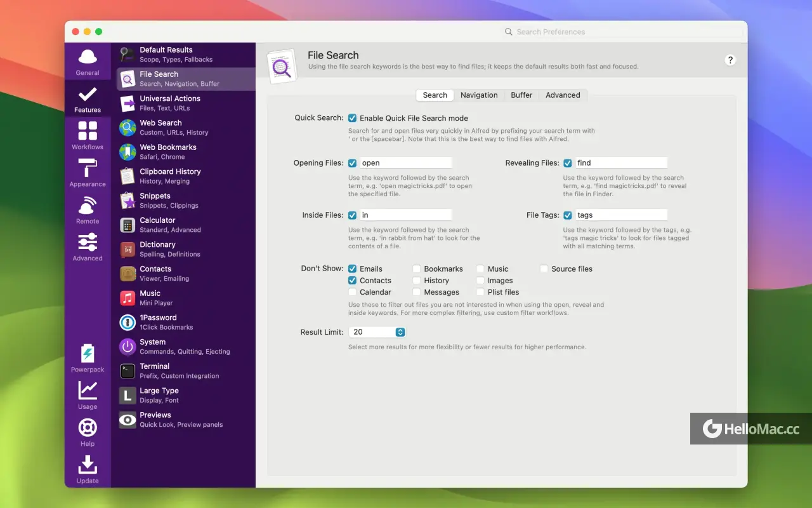Select Music mini player icon
The width and height of the screenshot is (812, 508).
tap(128, 298)
